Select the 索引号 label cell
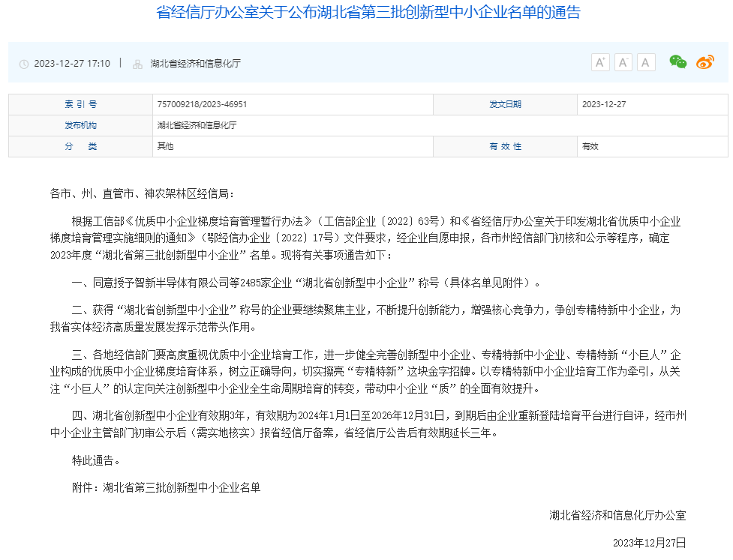The image size is (733, 560). point(80,104)
